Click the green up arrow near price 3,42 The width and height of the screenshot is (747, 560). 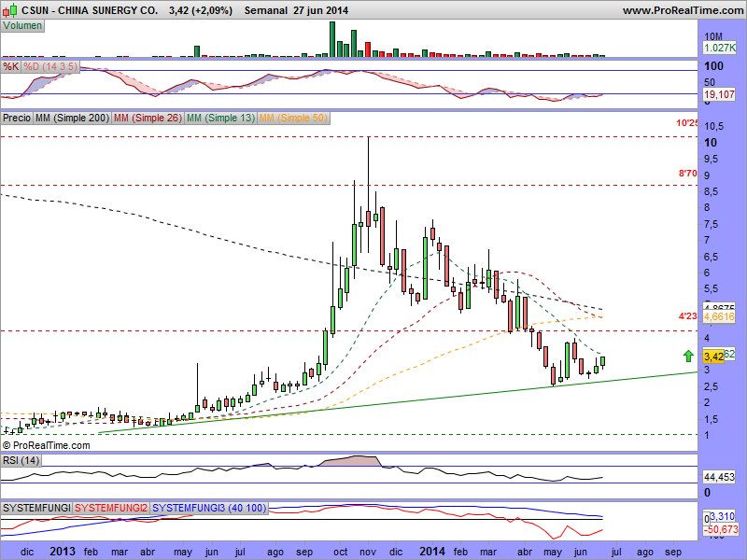click(688, 356)
